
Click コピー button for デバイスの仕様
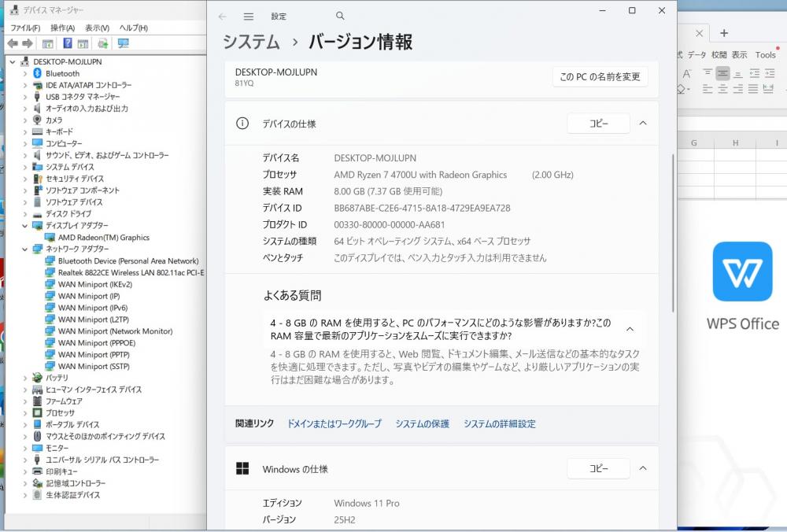pyautogui.click(x=598, y=124)
